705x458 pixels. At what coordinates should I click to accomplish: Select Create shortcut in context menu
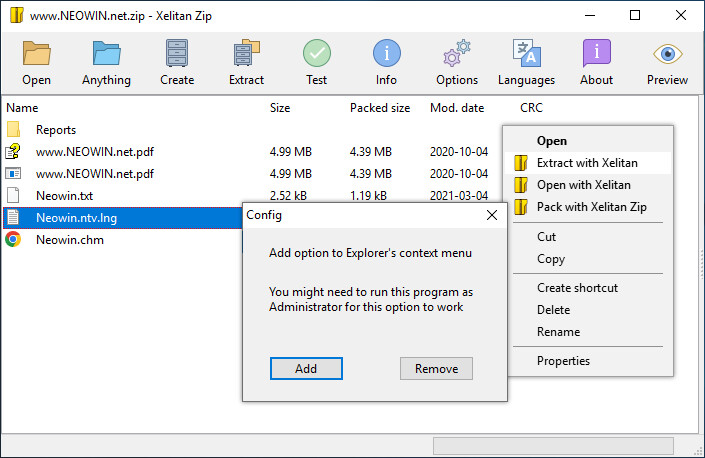coord(577,288)
